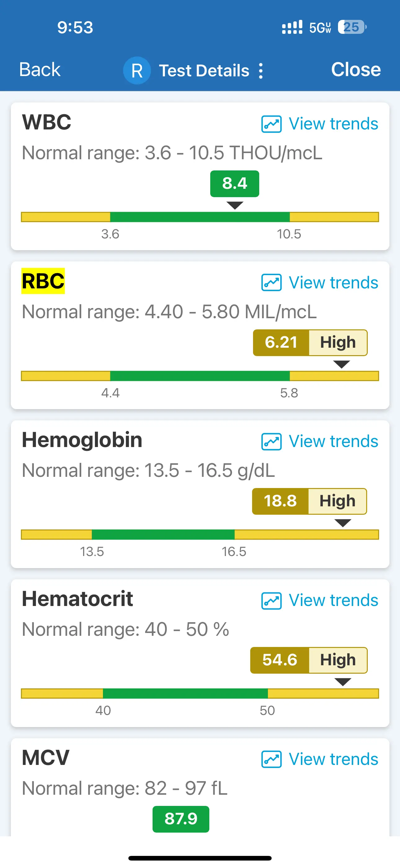The height and width of the screenshot is (868, 400).
Task: Tap the trend chart icon for Hemoglobin
Action: [x=271, y=441]
